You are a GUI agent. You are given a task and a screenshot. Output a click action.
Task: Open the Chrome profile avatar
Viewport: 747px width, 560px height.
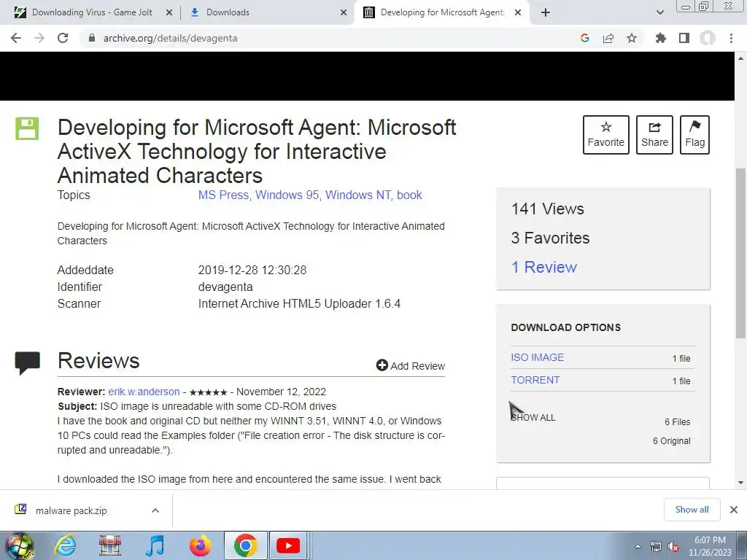click(708, 38)
